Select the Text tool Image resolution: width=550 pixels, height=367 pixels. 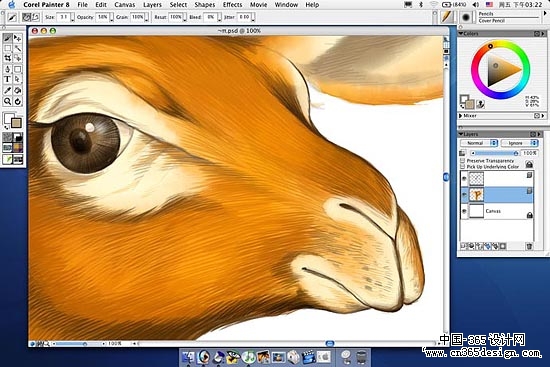pyautogui.click(x=7, y=79)
